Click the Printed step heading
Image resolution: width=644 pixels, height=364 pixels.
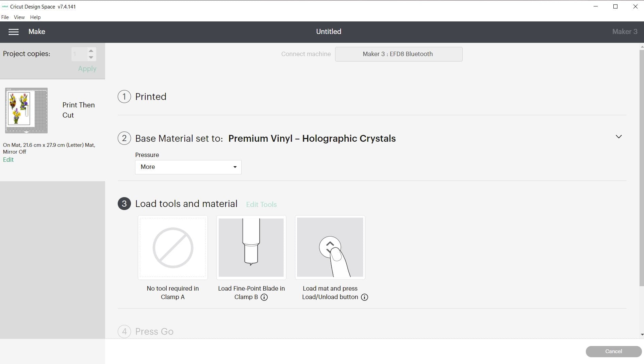click(x=151, y=97)
